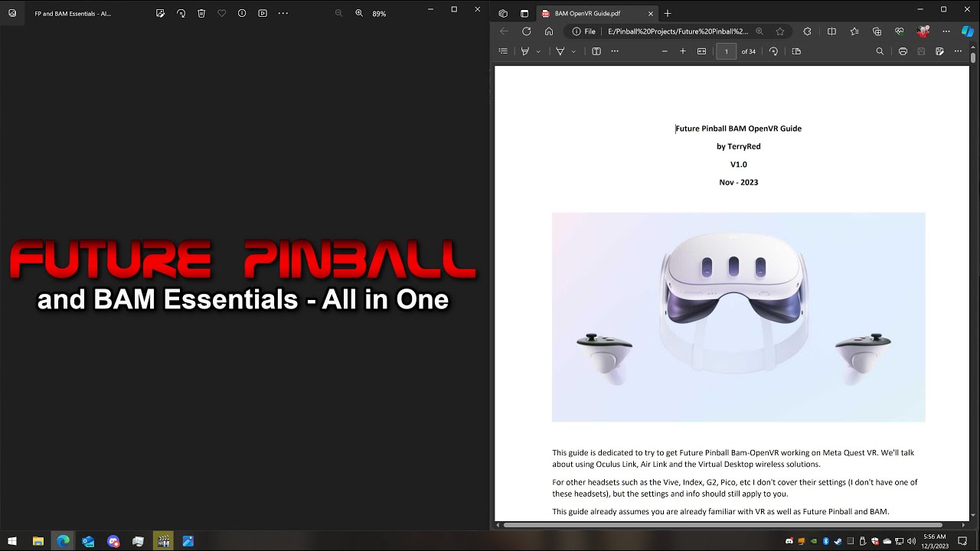
Task: Rotate the image in Photos viewer
Action: [181, 13]
